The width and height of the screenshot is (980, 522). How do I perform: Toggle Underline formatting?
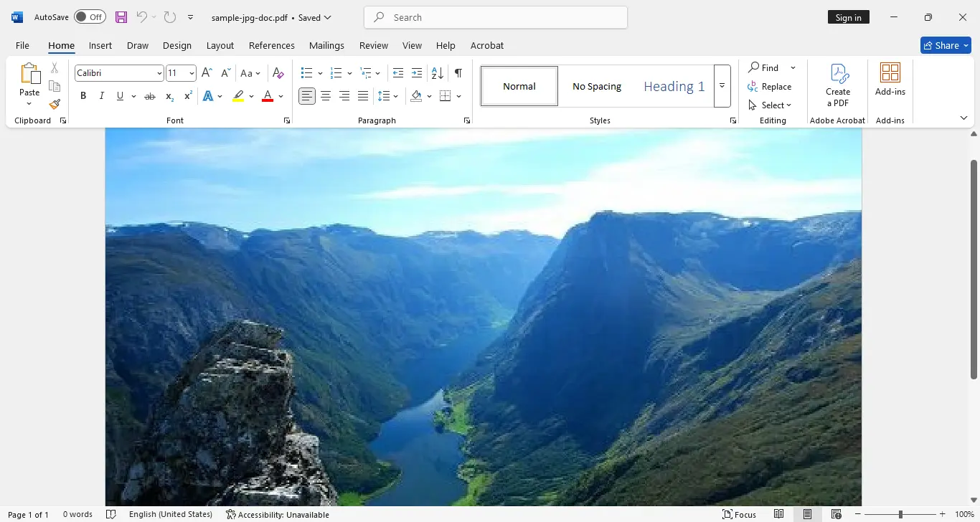coord(120,96)
